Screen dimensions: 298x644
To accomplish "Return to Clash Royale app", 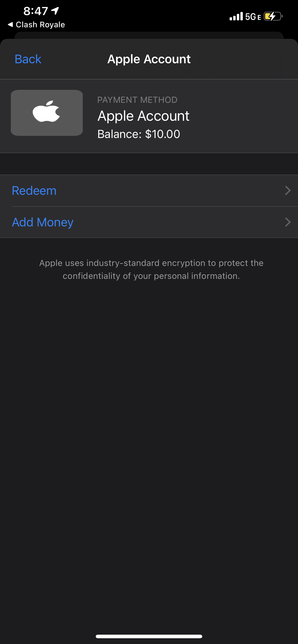I will tap(40, 25).
